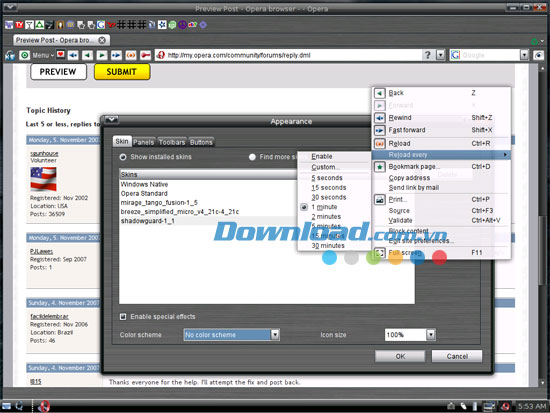This screenshot has width=550, height=413.
Task: Click Cancel in the Appearance dialog
Action: (457, 356)
